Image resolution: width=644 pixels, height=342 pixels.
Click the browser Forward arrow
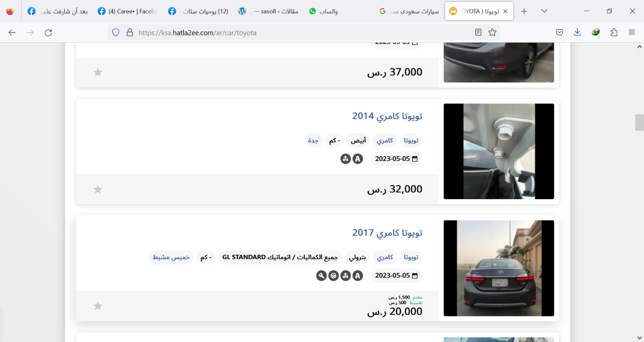click(30, 33)
